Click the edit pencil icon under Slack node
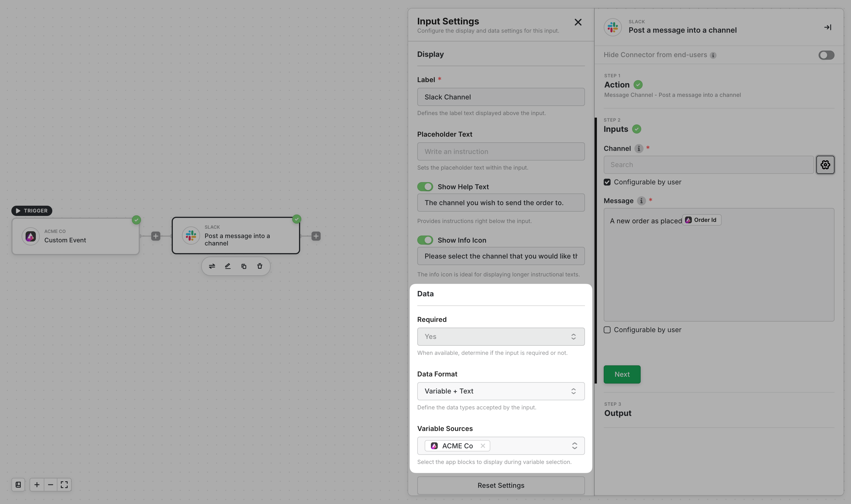The width and height of the screenshot is (851, 504). coord(228,266)
